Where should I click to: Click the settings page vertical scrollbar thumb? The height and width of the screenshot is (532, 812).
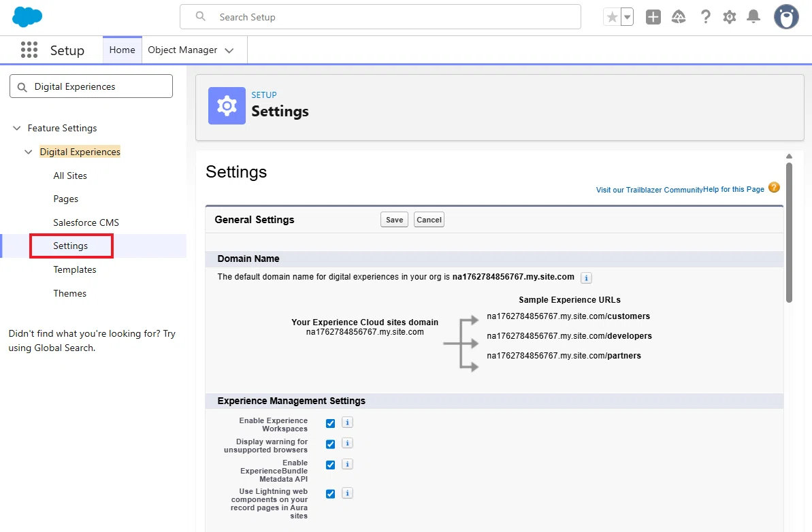(789, 233)
